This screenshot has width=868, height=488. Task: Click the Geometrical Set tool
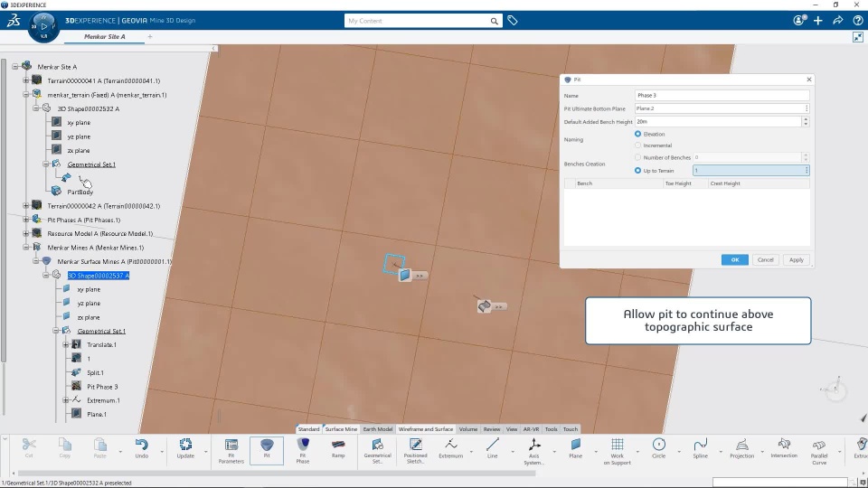tap(378, 450)
